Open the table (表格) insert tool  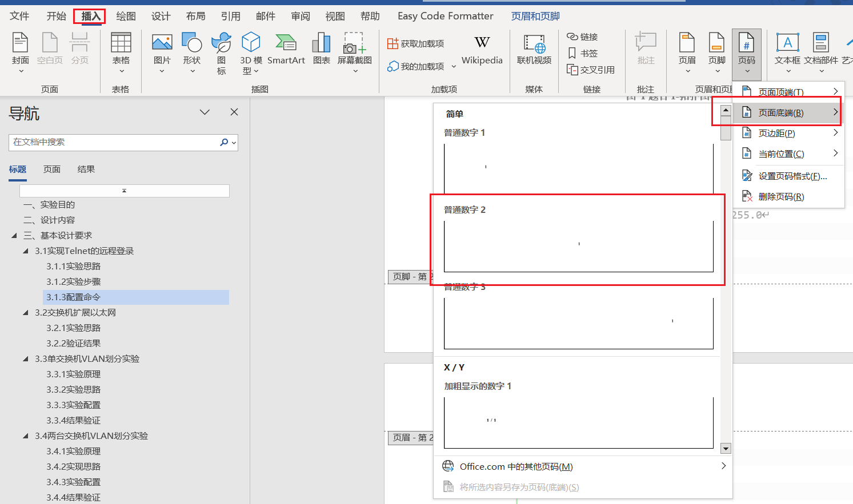point(121,53)
